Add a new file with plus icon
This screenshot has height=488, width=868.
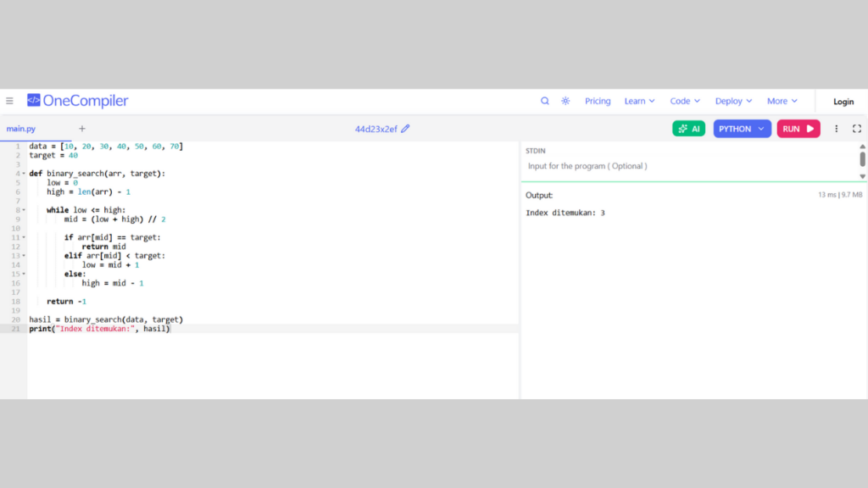(x=82, y=129)
